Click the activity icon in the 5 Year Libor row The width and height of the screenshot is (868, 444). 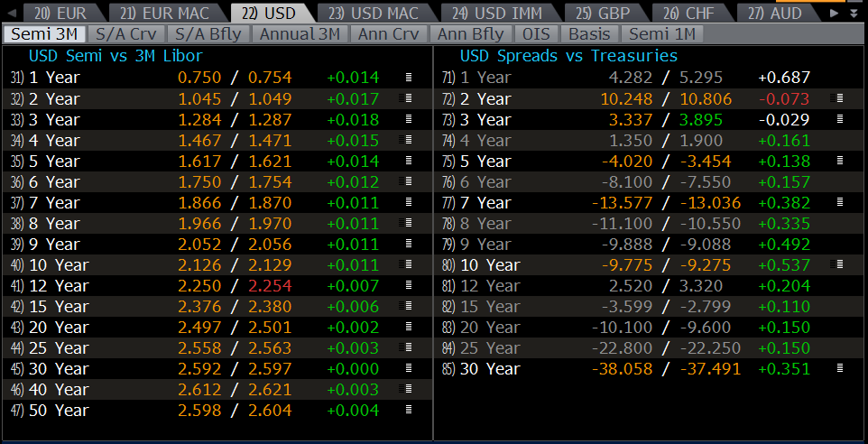409,161
